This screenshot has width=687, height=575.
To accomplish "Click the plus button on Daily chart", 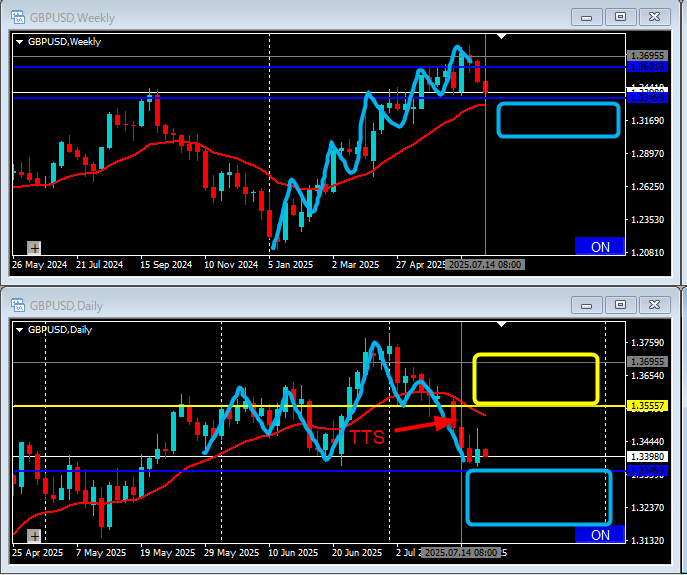I will (x=34, y=536).
